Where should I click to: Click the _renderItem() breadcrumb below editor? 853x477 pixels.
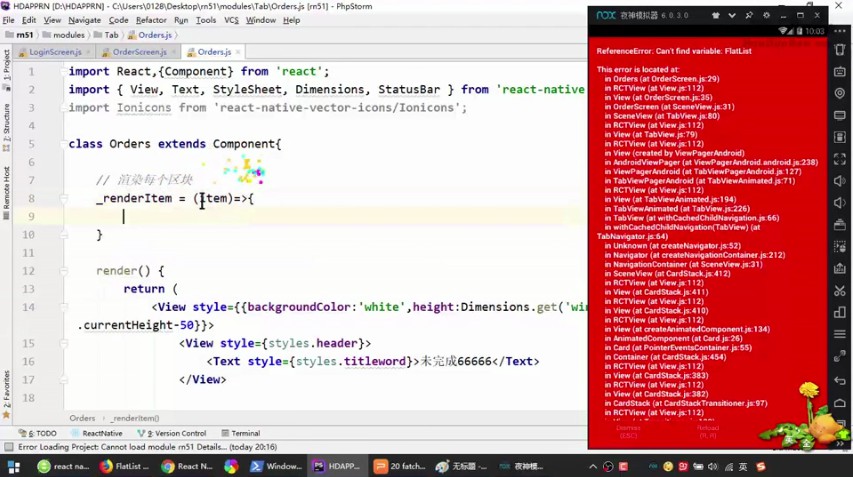pyautogui.click(x=134, y=418)
